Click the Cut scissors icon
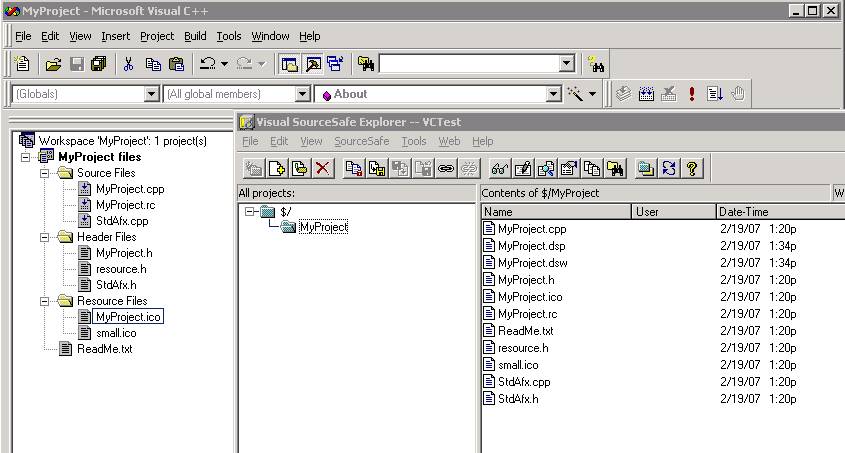Viewport: 845px width, 453px height. click(128, 64)
